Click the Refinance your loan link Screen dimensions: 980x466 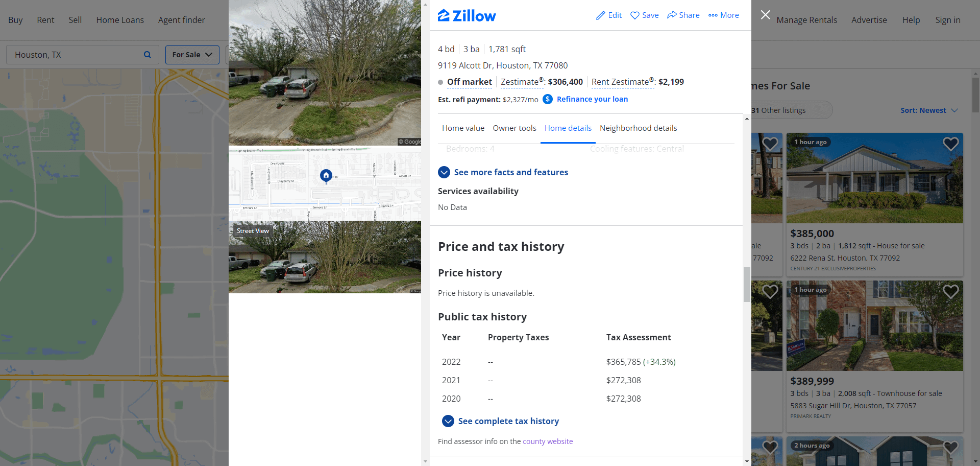click(x=592, y=99)
